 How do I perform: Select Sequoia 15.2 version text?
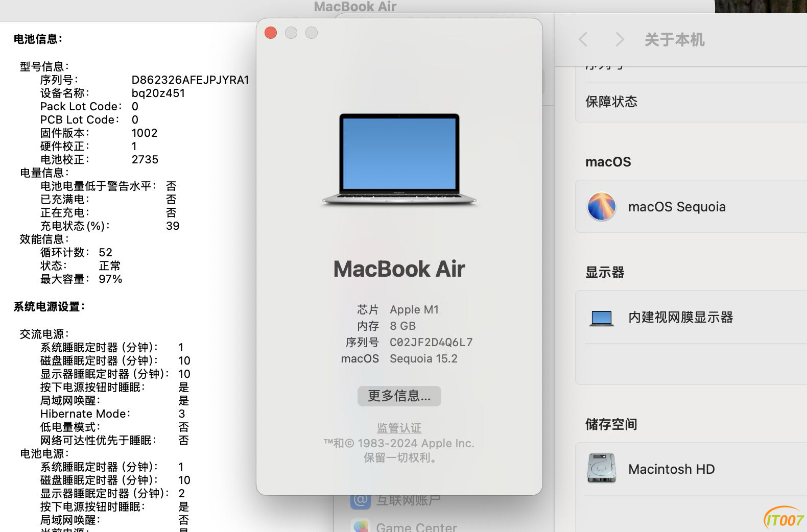pyautogui.click(x=423, y=358)
